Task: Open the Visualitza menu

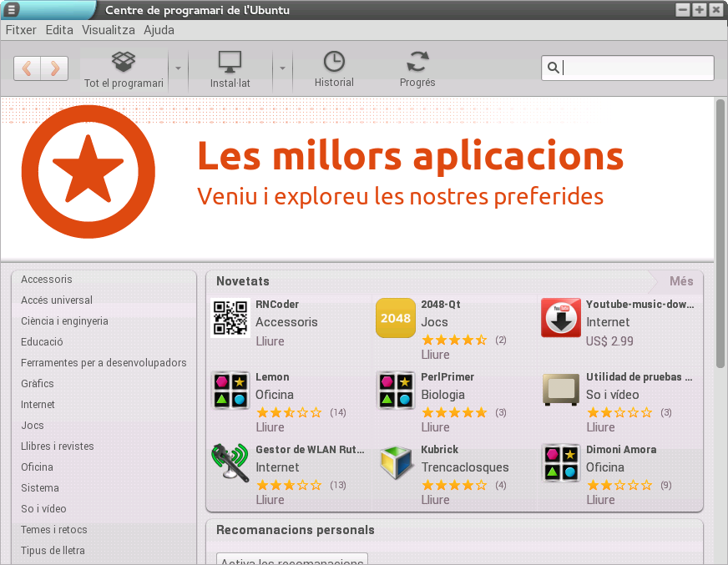Action: [x=109, y=30]
